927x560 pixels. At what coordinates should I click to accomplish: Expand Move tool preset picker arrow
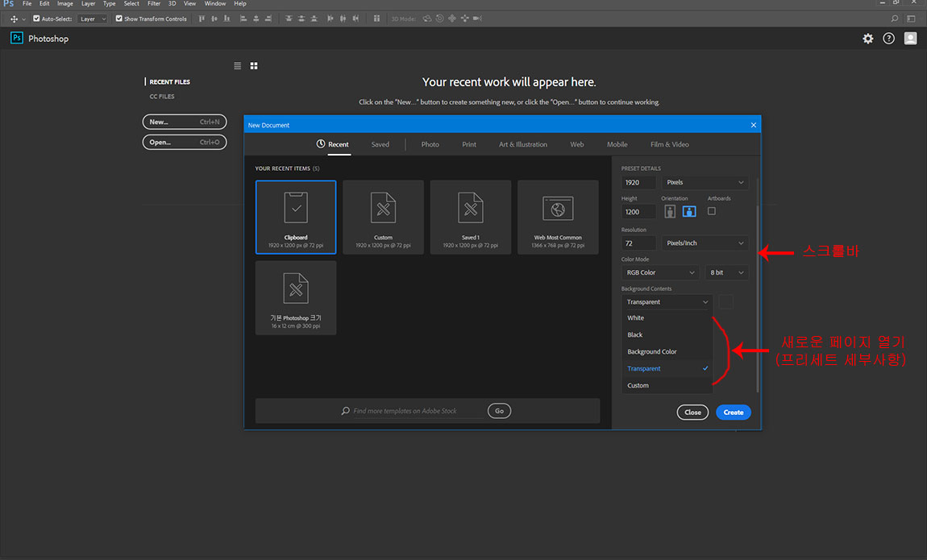point(23,19)
